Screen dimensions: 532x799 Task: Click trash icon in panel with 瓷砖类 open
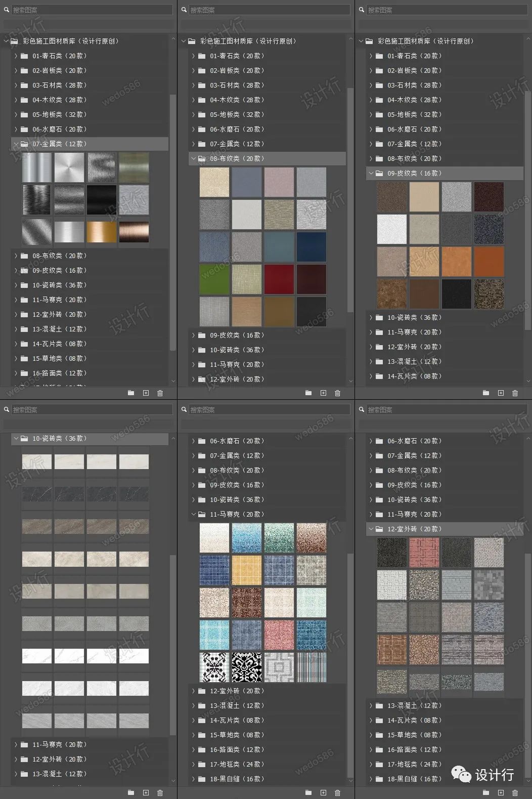[x=160, y=792]
